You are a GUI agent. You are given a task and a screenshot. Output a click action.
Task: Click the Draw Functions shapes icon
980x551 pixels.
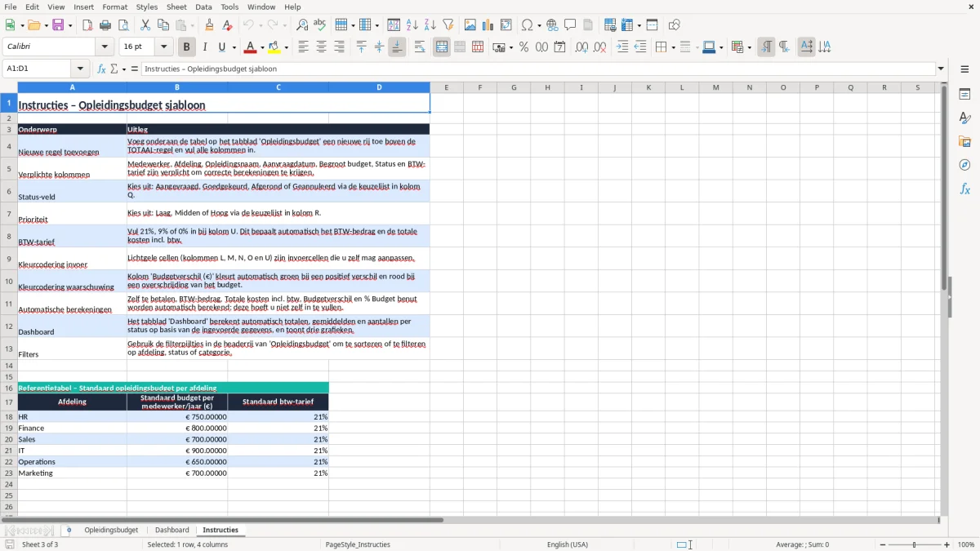pos(674,25)
